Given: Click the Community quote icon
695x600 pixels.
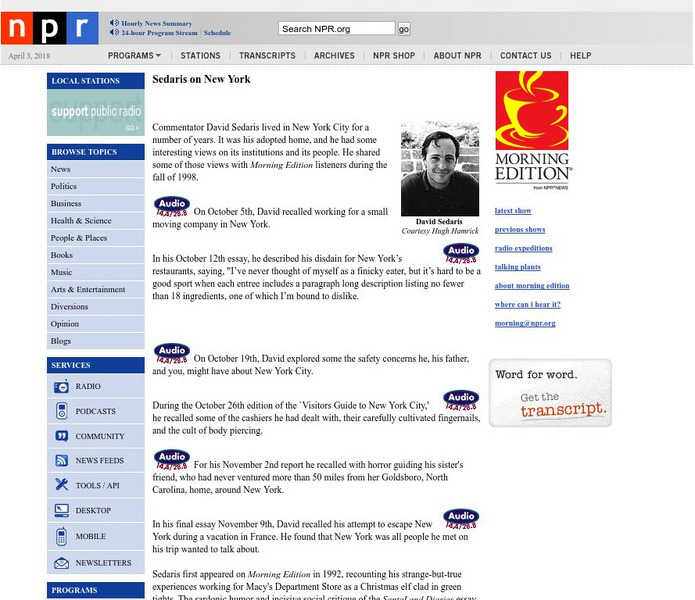Looking at the screenshot, I should coord(62,436).
